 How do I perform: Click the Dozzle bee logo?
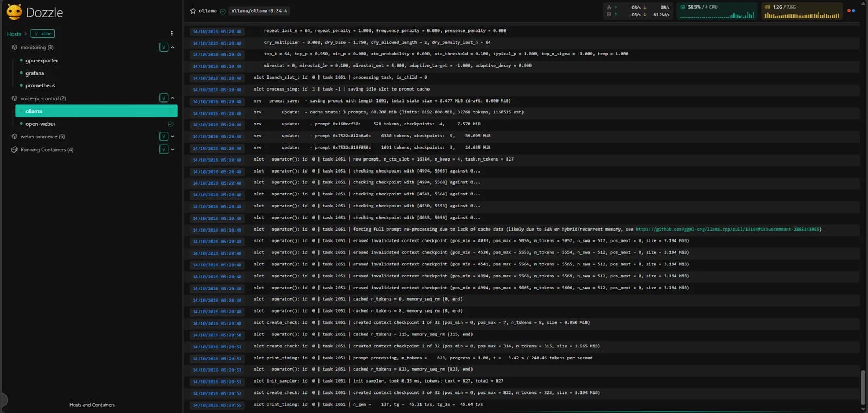pos(14,12)
